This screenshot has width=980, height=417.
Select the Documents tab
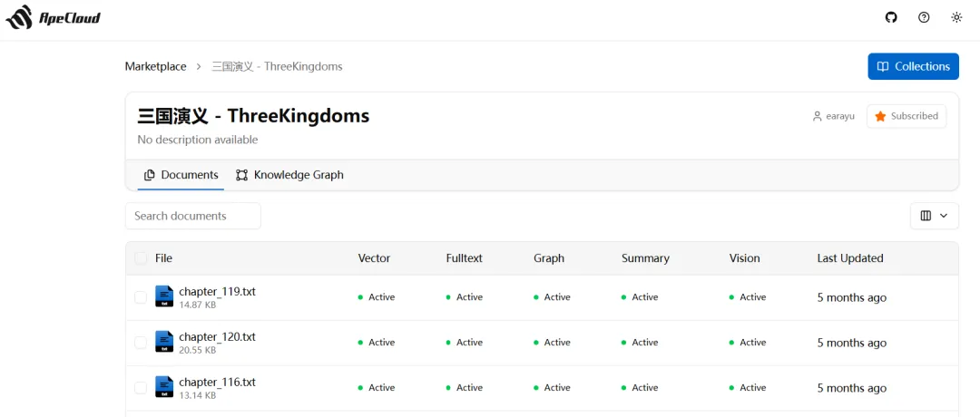pyautogui.click(x=181, y=175)
